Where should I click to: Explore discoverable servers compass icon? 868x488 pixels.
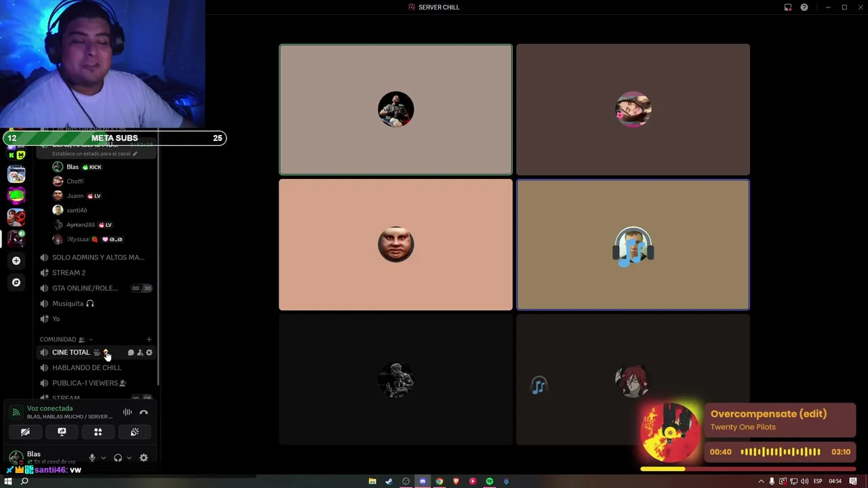tap(16, 282)
